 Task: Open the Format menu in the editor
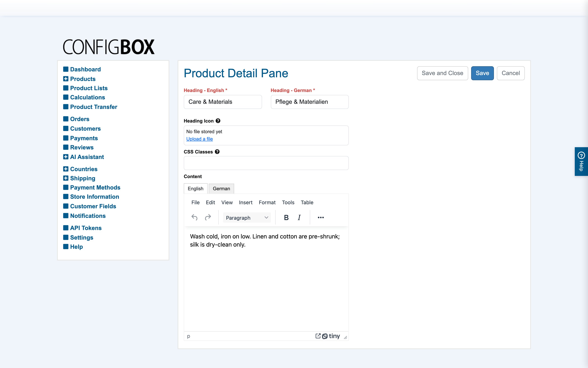pos(267,202)
